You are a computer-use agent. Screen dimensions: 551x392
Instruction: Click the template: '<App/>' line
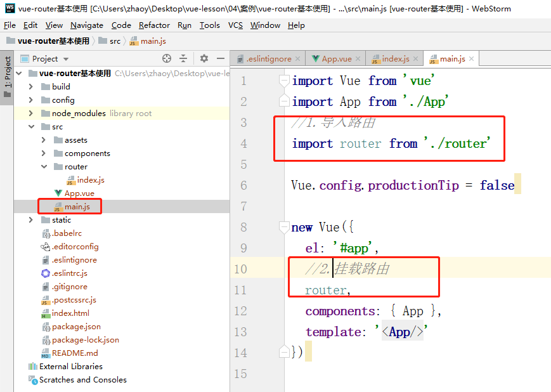[366, 332]
